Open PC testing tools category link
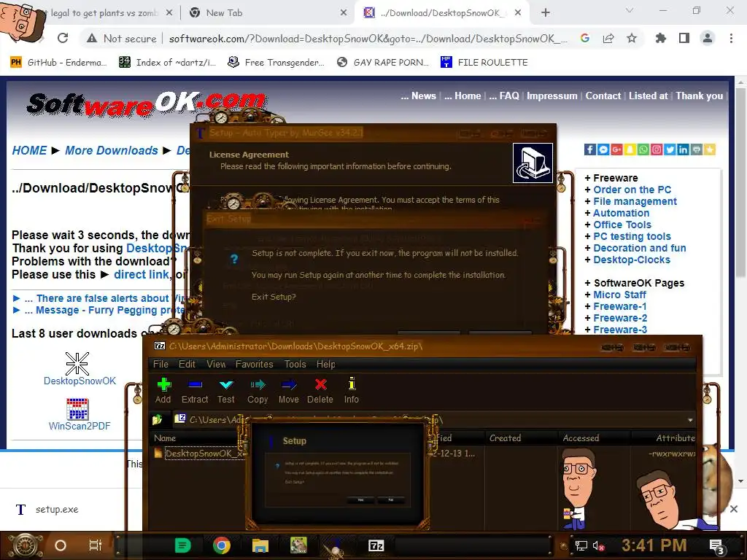 (632, 236)
